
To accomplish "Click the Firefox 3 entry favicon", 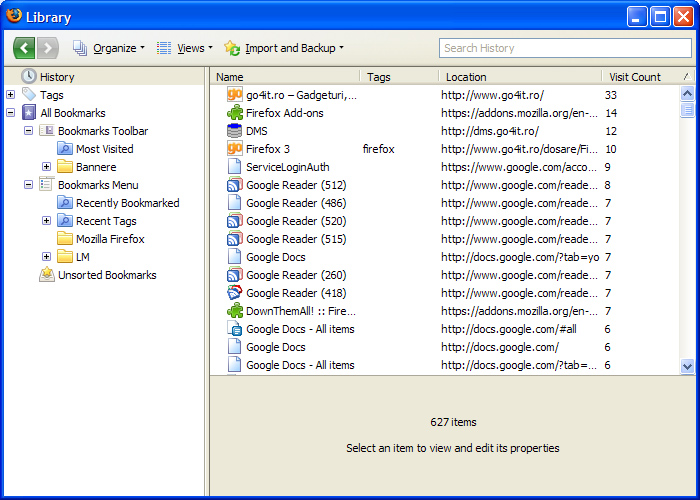I will 235,148.
